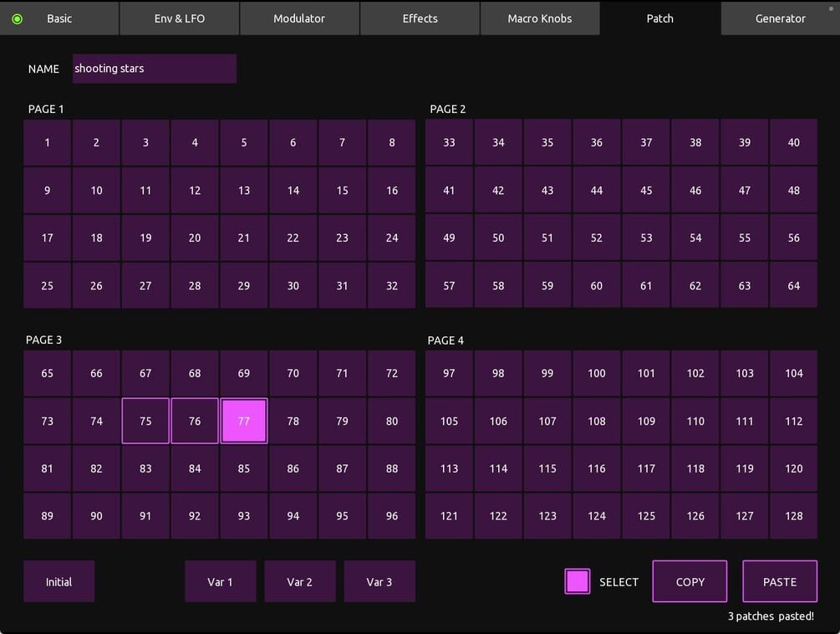Viewport: 840px width, 634px height.
Task: Select patch slot 128
Action: [793, 515]
